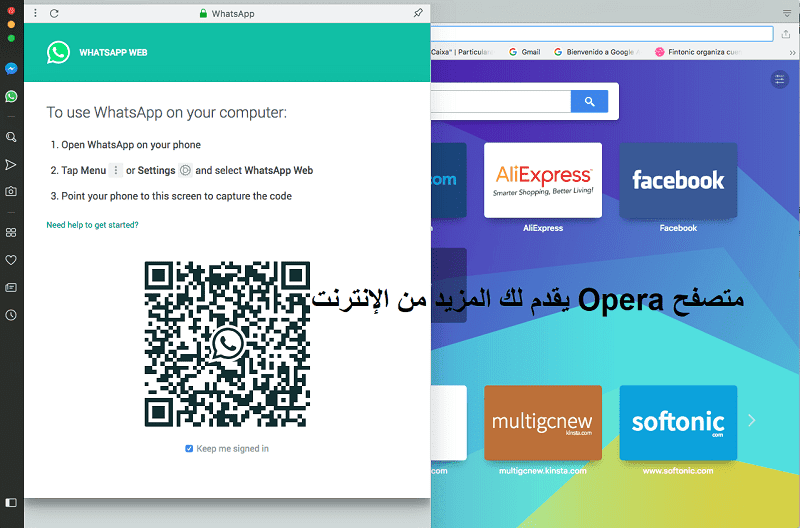
Task: Toggle sidebar panel icon at bottom
Action: click(x=11, y=502)
